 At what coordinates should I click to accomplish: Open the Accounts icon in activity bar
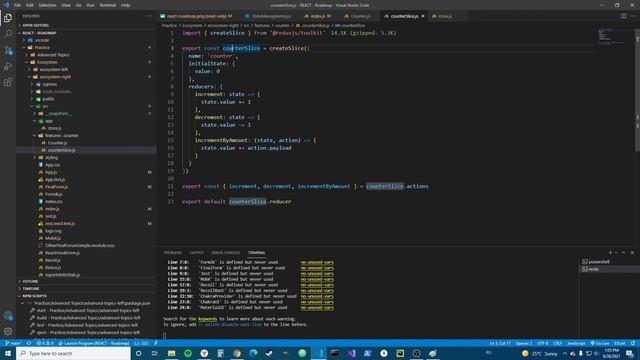point(8,316)
